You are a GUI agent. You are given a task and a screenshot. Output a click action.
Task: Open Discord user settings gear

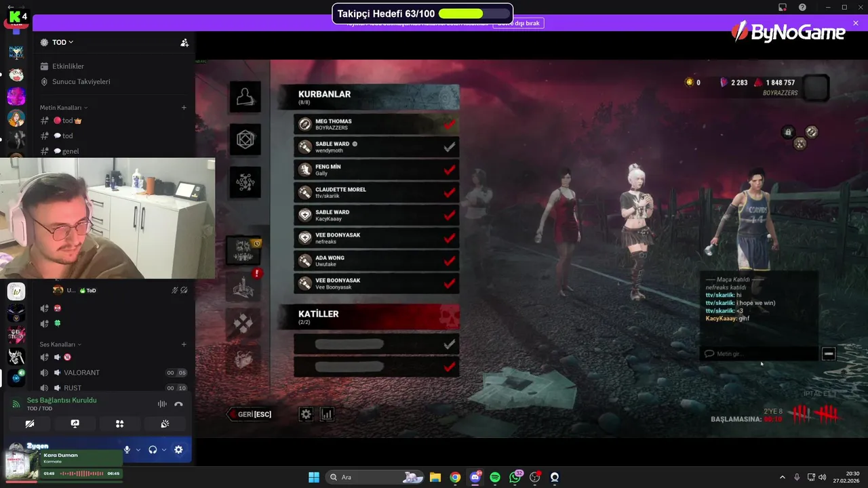click(178, 449)
